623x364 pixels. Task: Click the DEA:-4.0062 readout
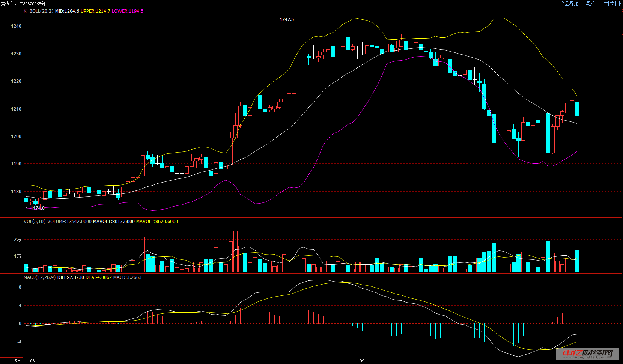coord(99,277)
